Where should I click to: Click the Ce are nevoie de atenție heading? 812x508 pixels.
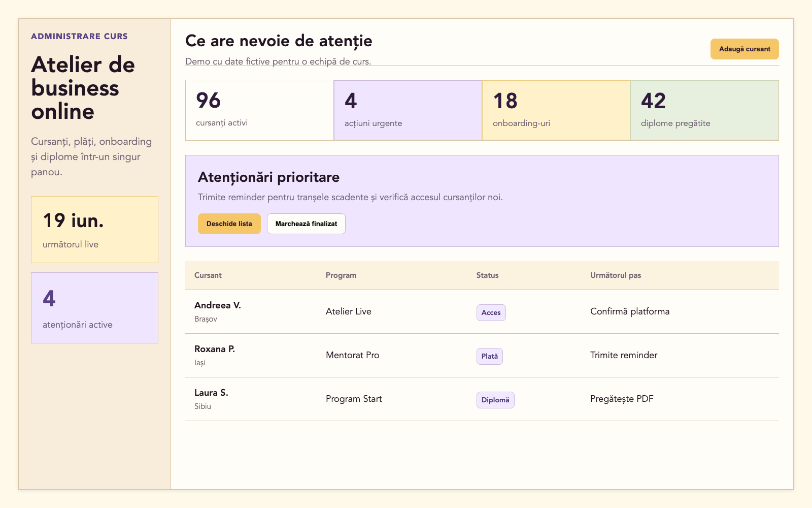(x=279, y=41)
